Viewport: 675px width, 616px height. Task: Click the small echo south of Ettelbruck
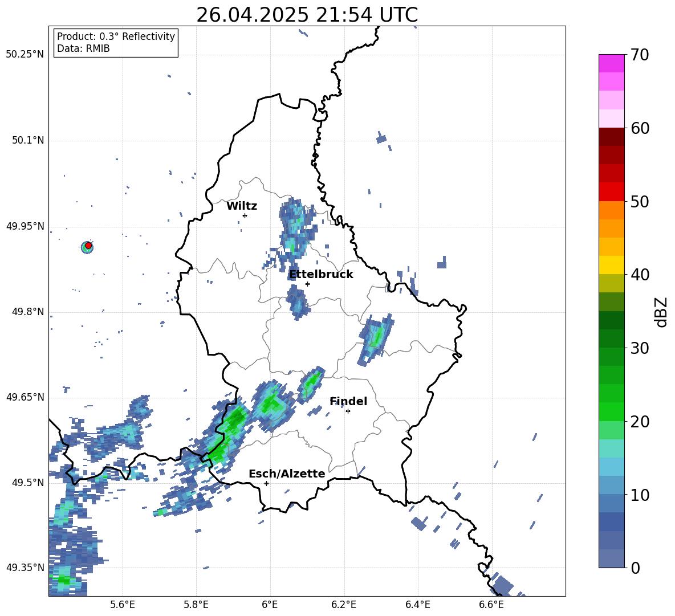coord(298,302)
